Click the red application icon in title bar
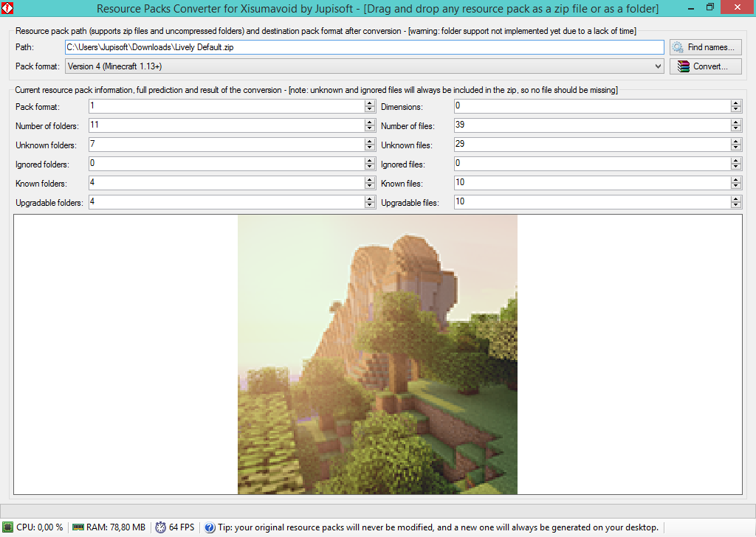 [7, 7]
